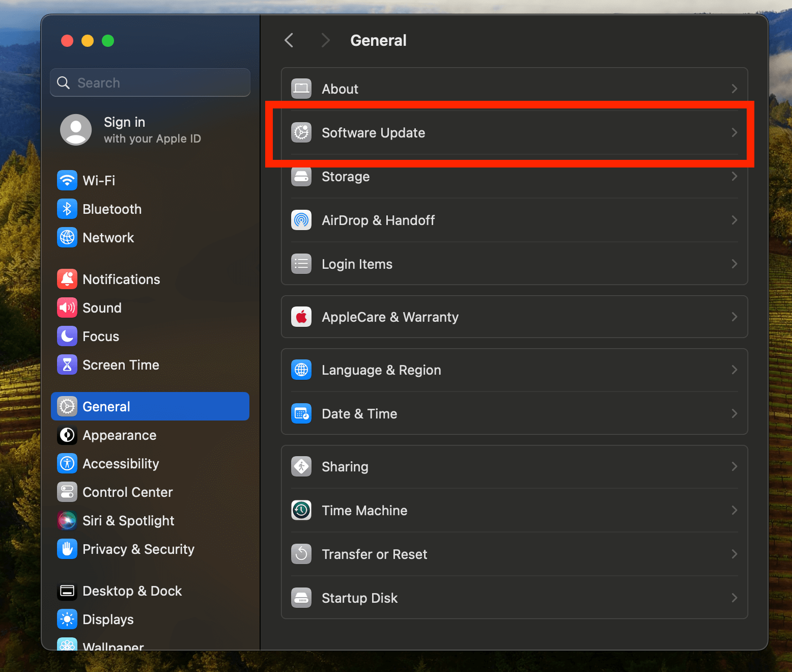Click the Date & Time calendar icon
The width and height of the screenshot is (792, 672).
point(301,413)
